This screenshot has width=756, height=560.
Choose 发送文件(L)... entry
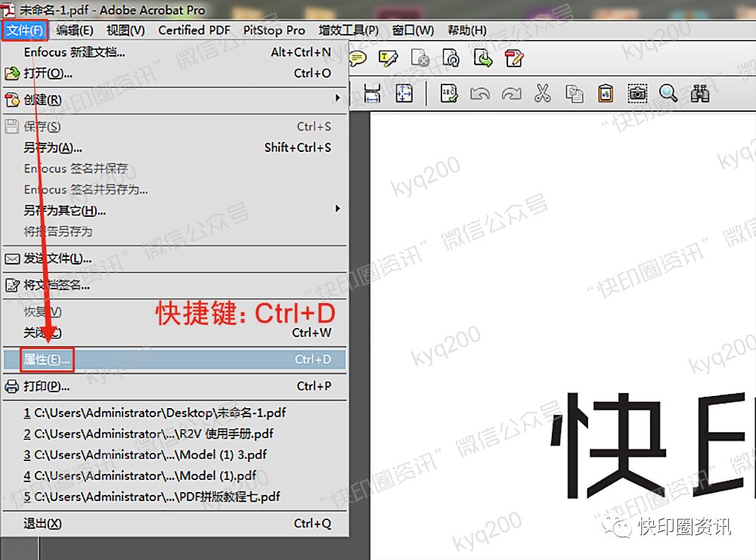pyautogui.click(x=175, y=258)
